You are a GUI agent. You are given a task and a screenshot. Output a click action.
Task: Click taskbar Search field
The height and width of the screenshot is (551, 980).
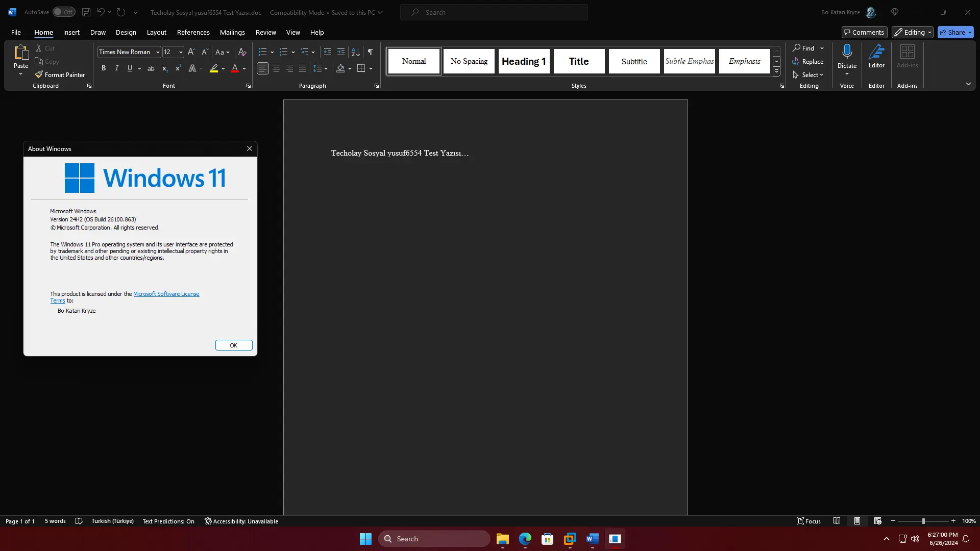434,539
